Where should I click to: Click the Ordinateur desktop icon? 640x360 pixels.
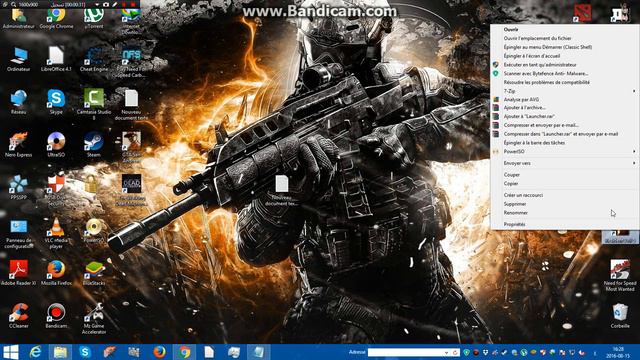point(18,59)
